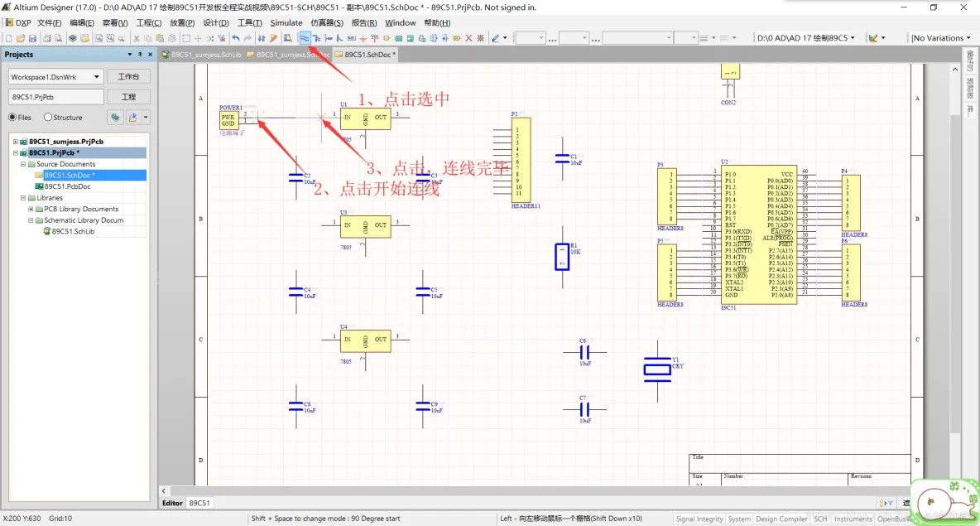Click the 89C51.PrjPcb project name field
This screenshot has width=980, height=526.
point(55,97)
